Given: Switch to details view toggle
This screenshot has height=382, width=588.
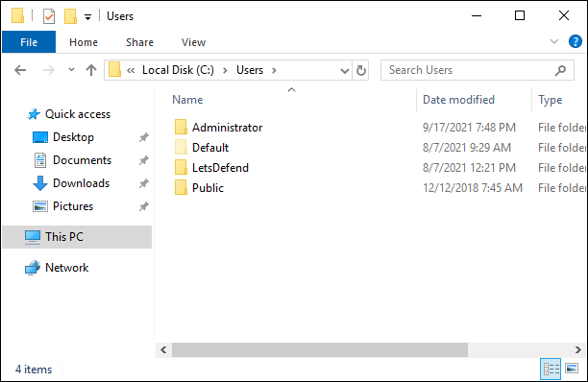Looking at the screenshot, I should pyautogui.click(x=551, y=369).
